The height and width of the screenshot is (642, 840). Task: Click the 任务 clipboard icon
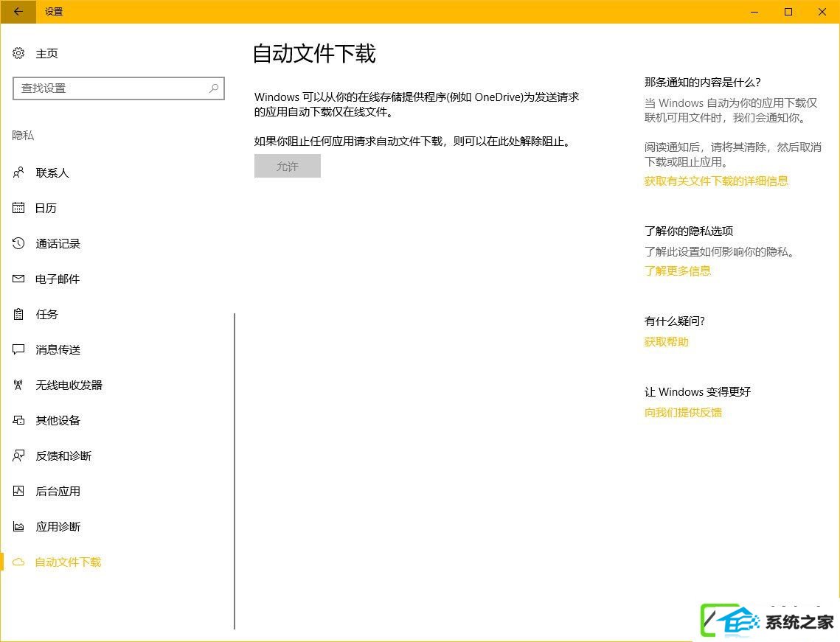(x=18, y=314)
